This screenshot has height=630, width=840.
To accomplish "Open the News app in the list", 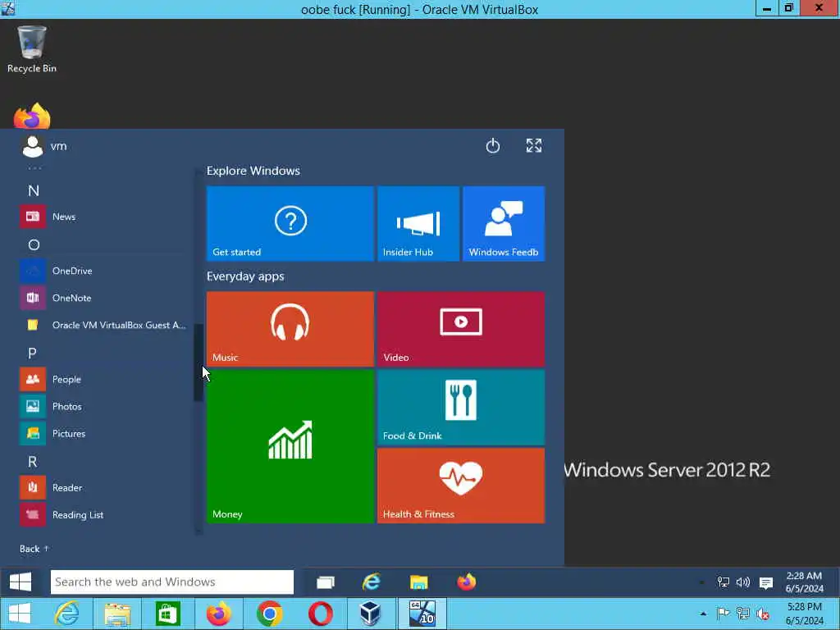I will (102, 217).
